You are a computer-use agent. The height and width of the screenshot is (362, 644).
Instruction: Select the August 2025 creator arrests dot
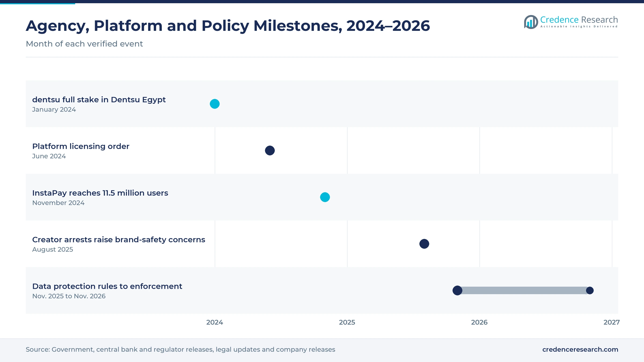pos(424,244)
